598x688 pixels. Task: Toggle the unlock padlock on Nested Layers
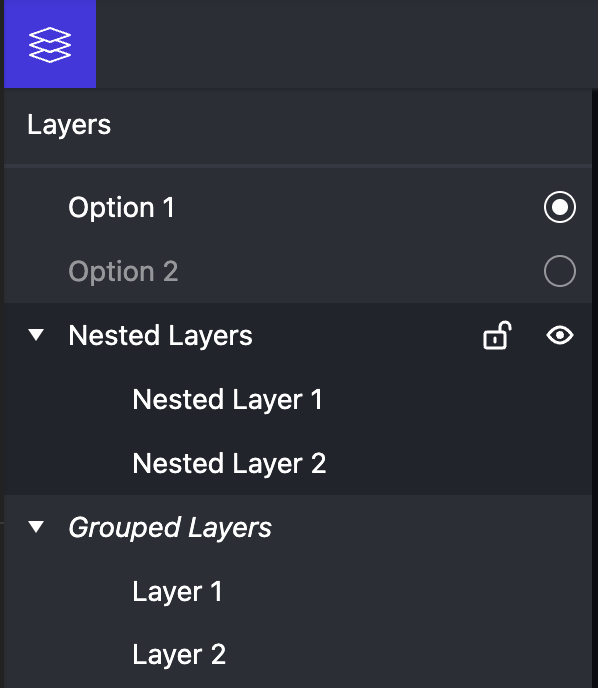(497, 336)
